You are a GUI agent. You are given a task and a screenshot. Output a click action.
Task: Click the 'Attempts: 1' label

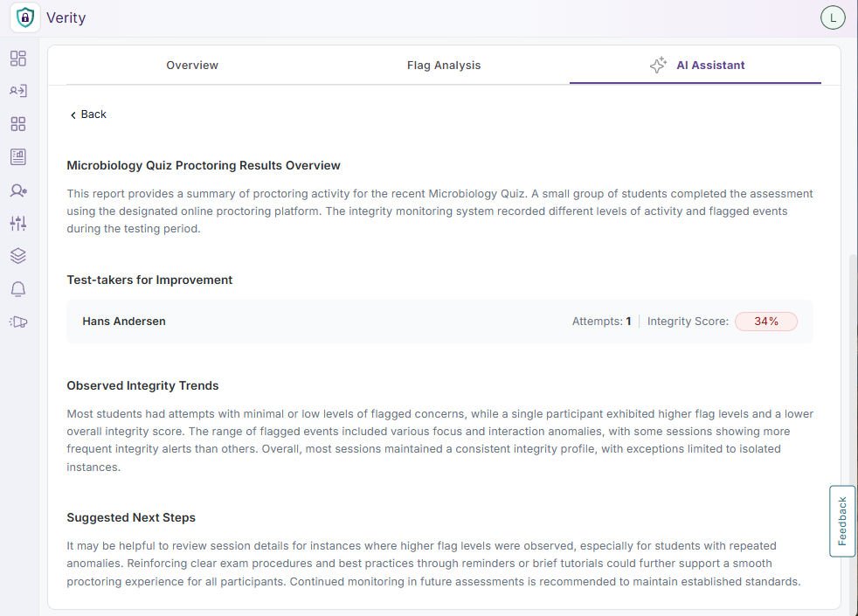point(601,322)
